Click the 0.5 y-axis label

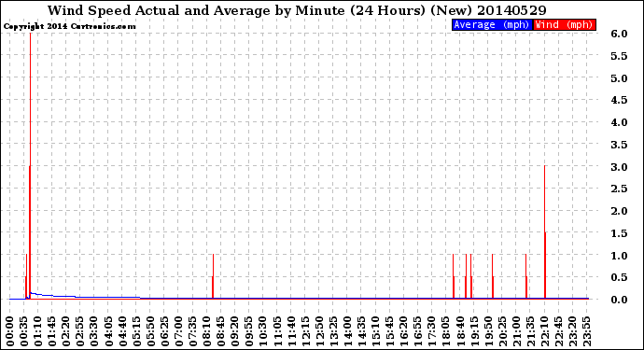coord(619,277)
